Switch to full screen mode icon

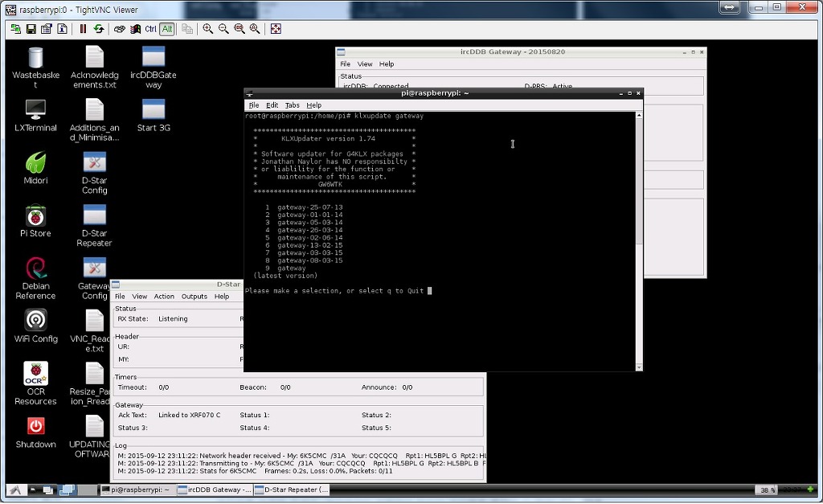click(x=276, y=29)
